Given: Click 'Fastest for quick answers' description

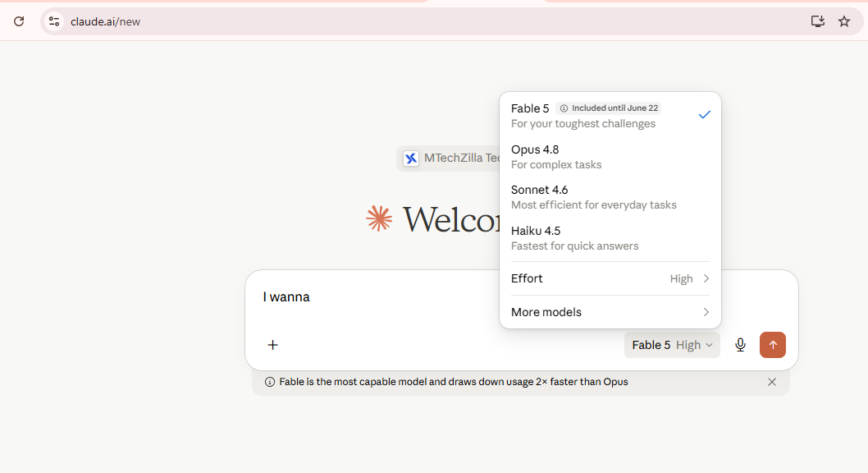Looking at the screenshot, I should click(x=574, y=246).
